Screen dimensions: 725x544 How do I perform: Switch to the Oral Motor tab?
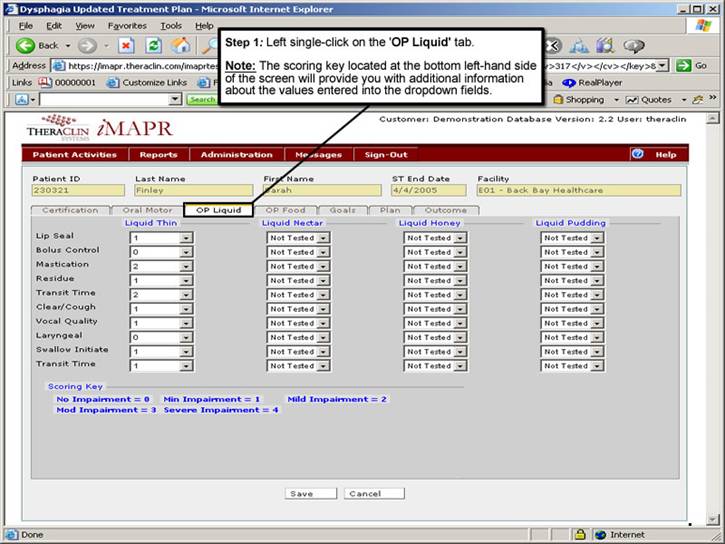[x=147, y=211]
